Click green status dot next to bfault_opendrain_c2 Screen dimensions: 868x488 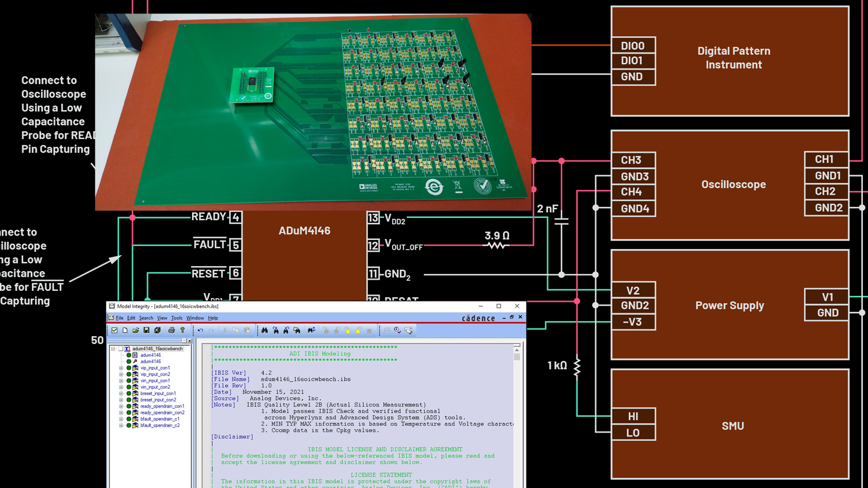[129, 426]
